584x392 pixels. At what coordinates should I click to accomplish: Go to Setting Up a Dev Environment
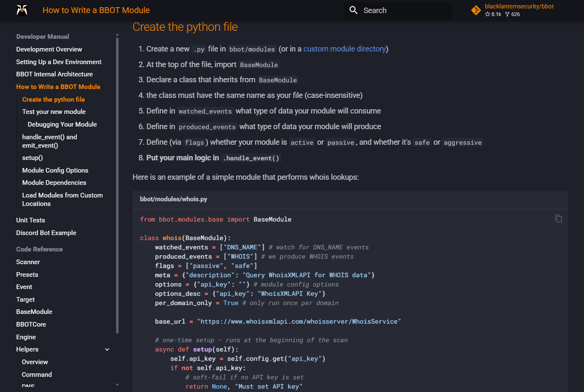click(59, 62)
